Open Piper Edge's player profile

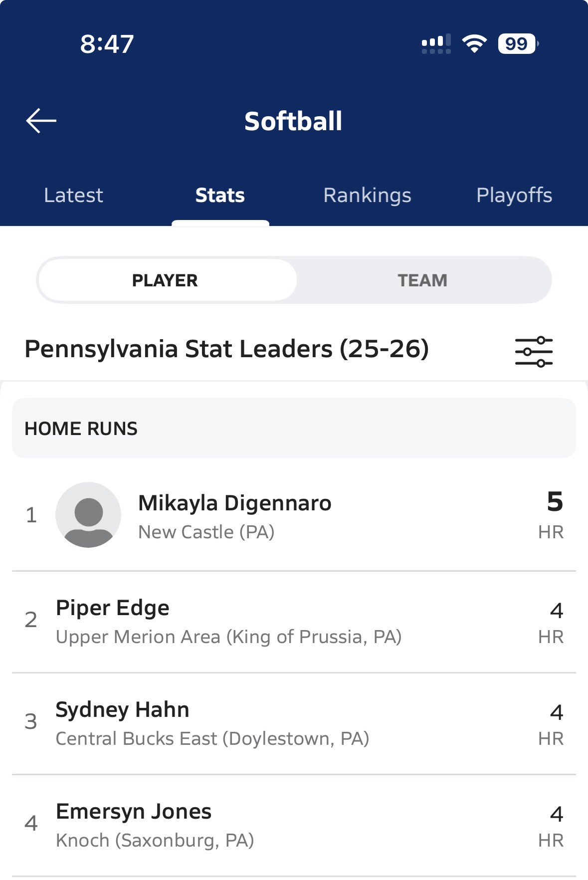(113, 608)
